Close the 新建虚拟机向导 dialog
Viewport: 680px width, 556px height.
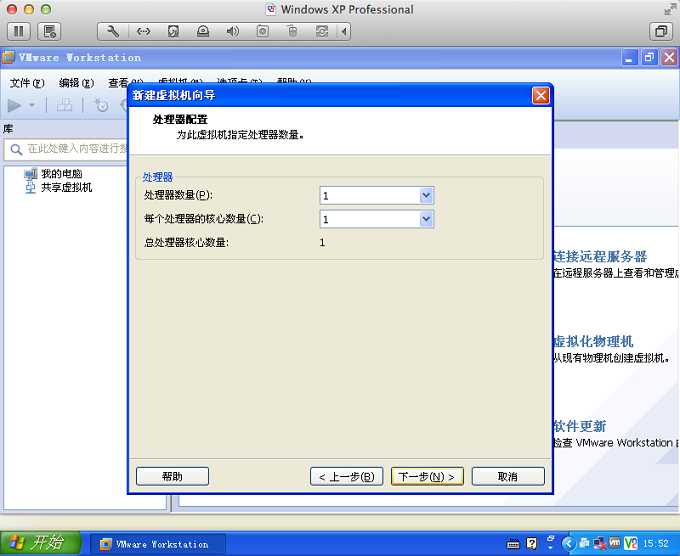[540, 95]
